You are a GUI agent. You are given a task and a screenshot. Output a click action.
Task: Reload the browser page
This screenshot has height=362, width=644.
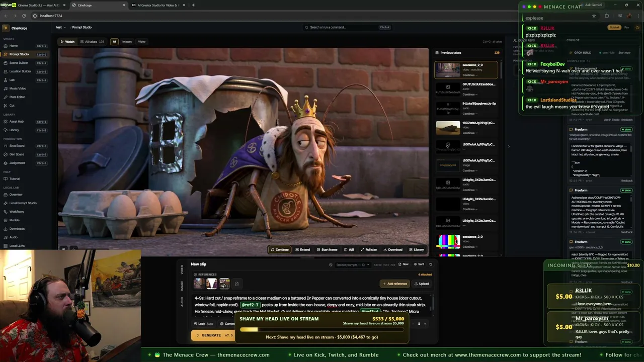click(24, 16)
